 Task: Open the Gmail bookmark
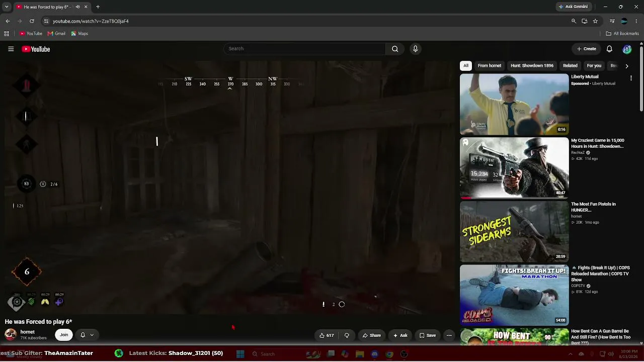56,34
